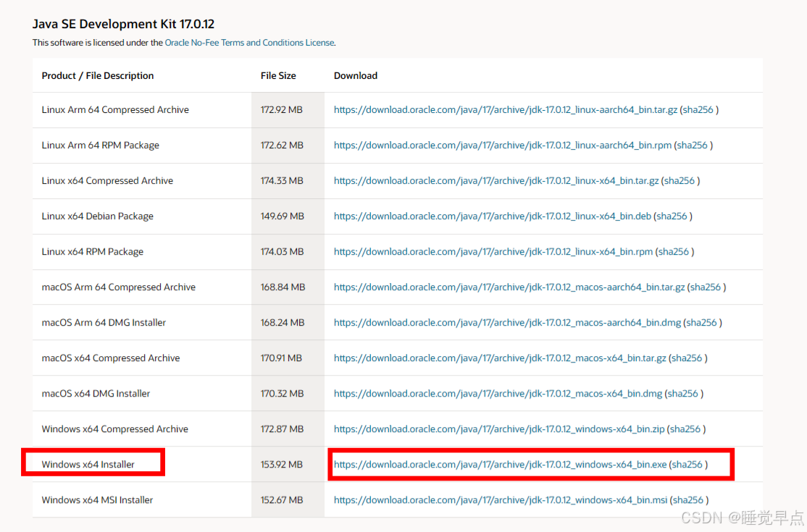Download the macOS x64 dmg installer link
Screen dimensions: 807x532
point(498,393)
